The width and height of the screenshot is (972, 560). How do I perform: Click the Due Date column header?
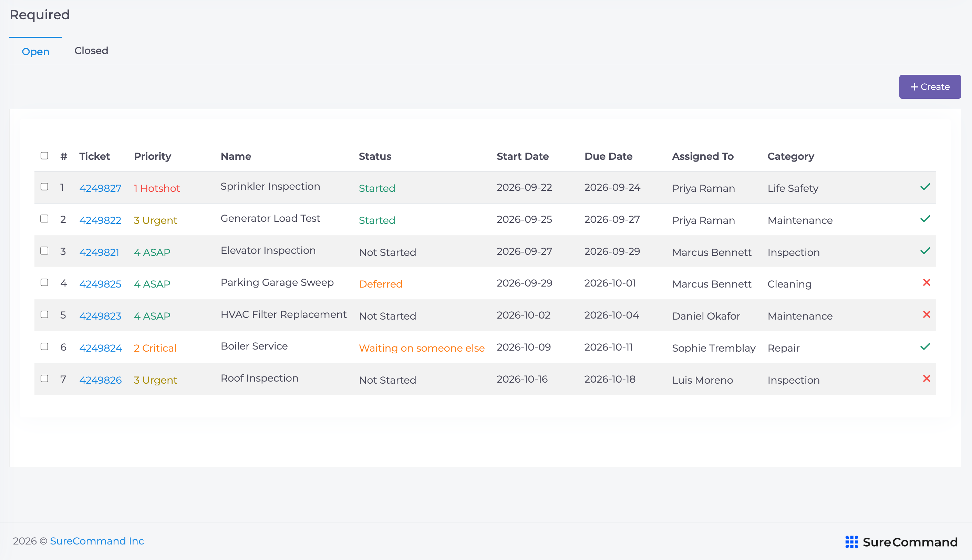[x=608, y=156]
